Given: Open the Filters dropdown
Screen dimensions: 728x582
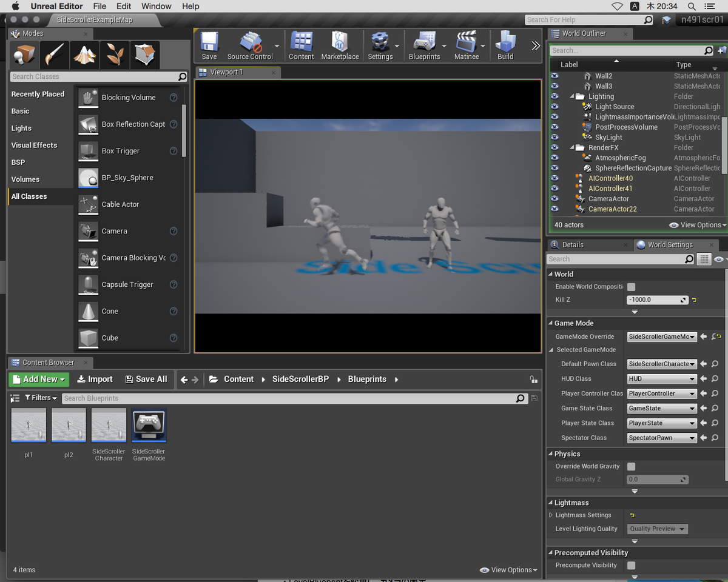Looking at the screenshot, I should coord(41,398).
